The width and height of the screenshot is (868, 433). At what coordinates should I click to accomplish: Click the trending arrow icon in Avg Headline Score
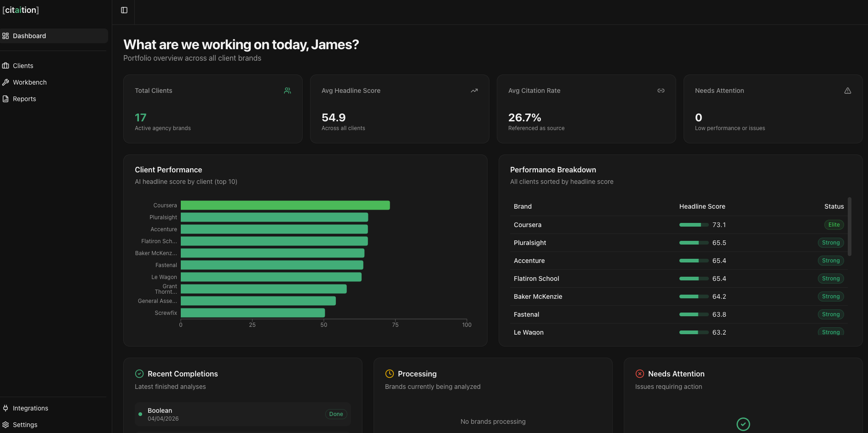pos(474,91)
